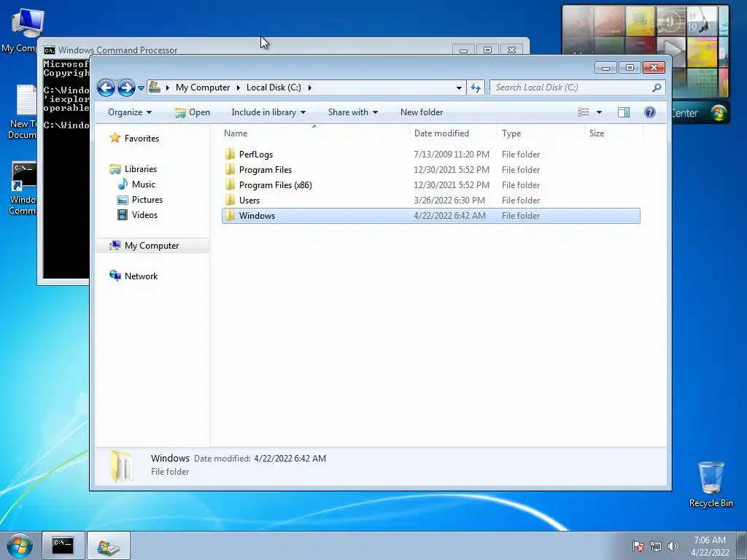The width and height of the screenshot is (747, 560).
Task: Click the Media Center gadget orb
Action: tap(719, 113)
